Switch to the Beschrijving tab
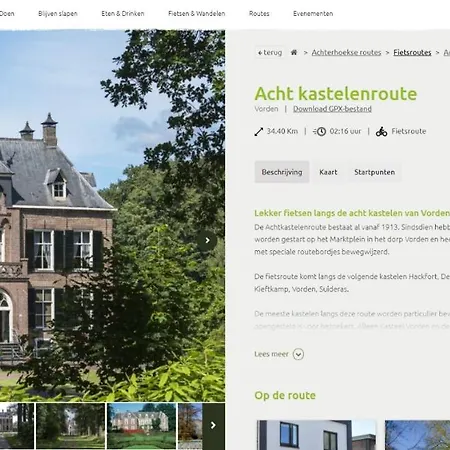 (282, 172)
